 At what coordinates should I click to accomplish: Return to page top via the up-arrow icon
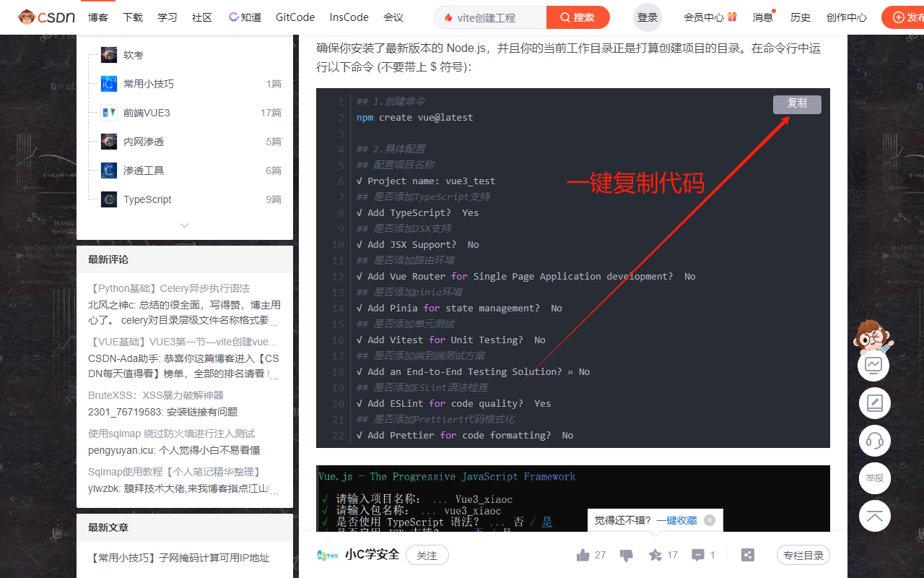coord(874,516)
